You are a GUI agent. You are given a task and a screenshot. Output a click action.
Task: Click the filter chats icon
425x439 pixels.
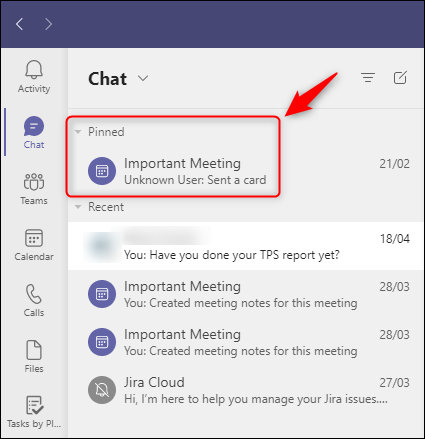[x=368, y=78]
